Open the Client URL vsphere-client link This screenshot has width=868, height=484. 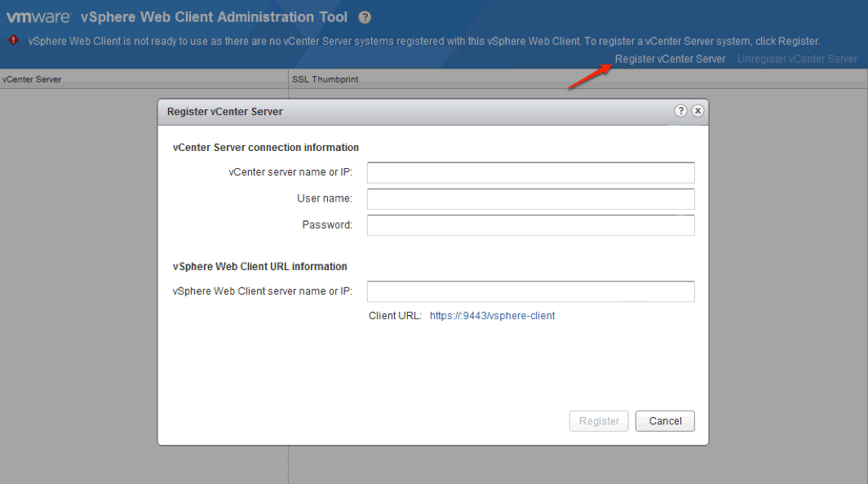[492, 316]
